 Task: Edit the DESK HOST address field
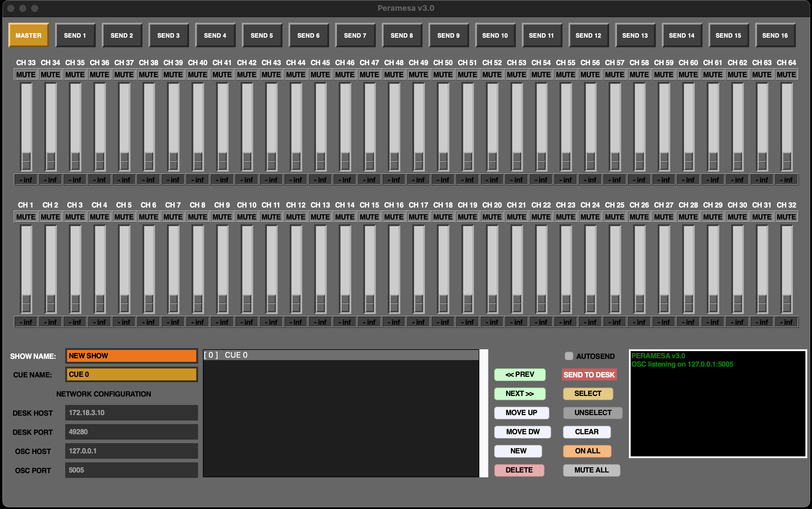pos(131,412)
